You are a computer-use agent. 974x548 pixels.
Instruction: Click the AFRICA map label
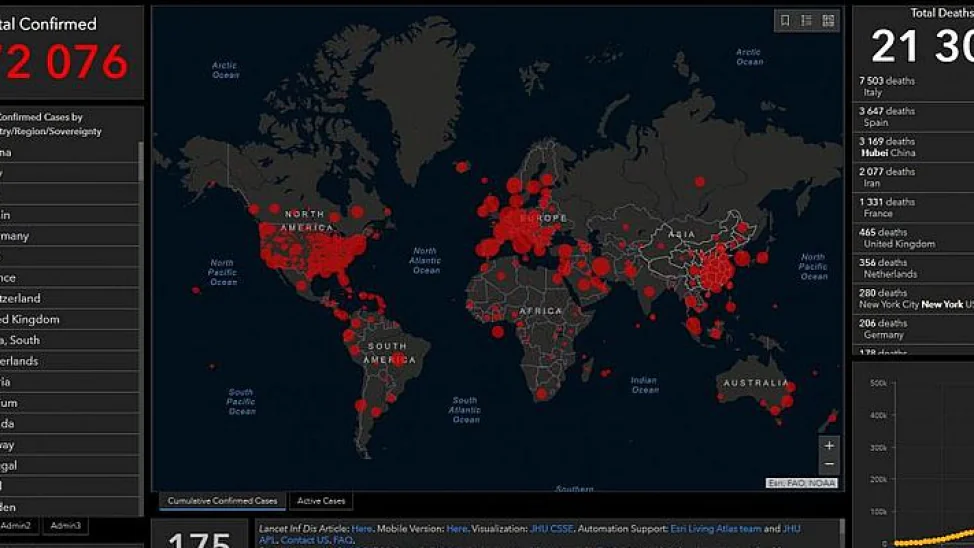pyautogui.click(x=541, y=311)
